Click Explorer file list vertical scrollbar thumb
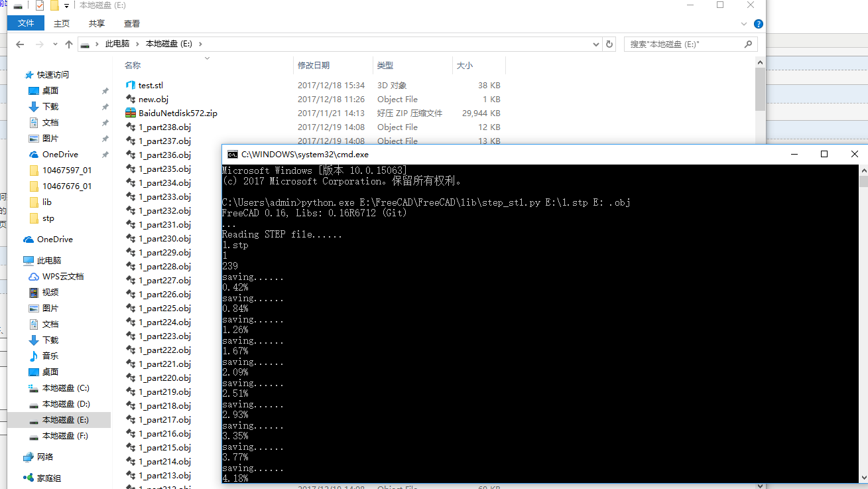The image size is (868, 489). tap(760, 90)
